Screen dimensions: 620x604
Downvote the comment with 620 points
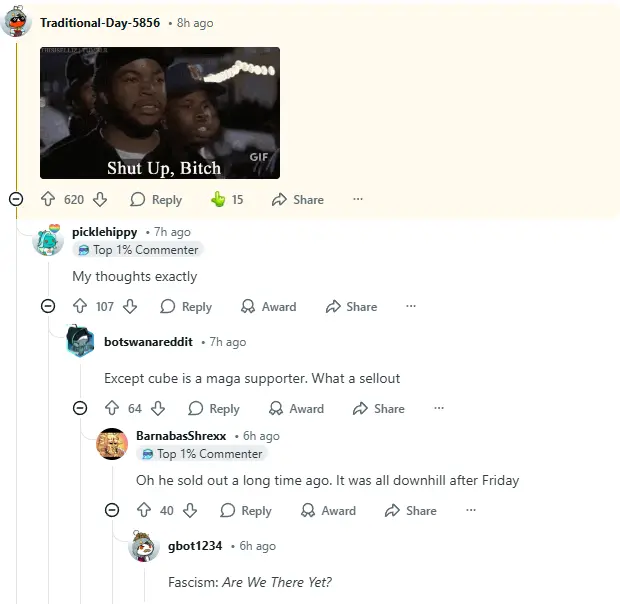(98, 199)
